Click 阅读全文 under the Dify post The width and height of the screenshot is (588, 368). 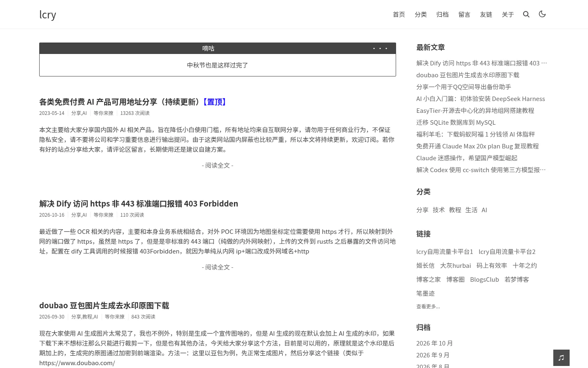click(218, 267)
